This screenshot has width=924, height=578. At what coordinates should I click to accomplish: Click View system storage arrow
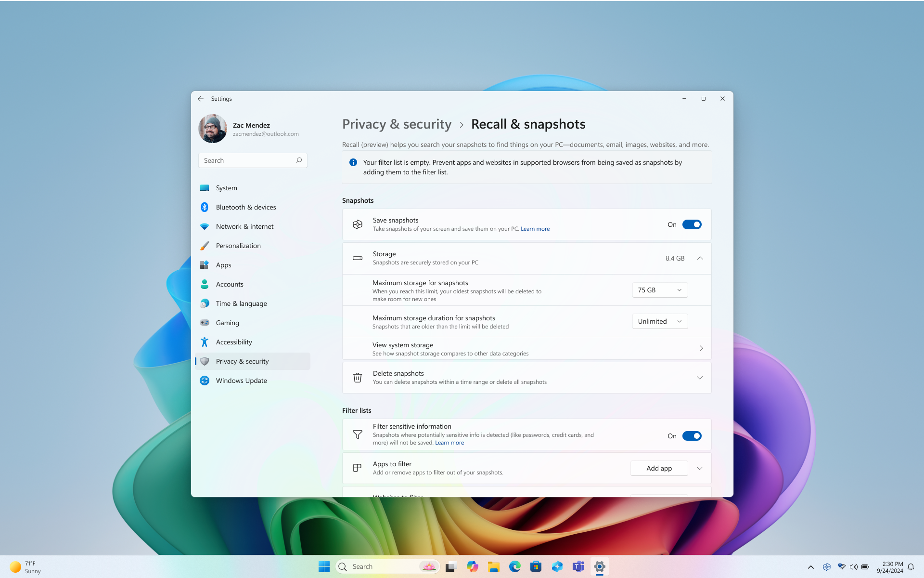coord(701,348)
